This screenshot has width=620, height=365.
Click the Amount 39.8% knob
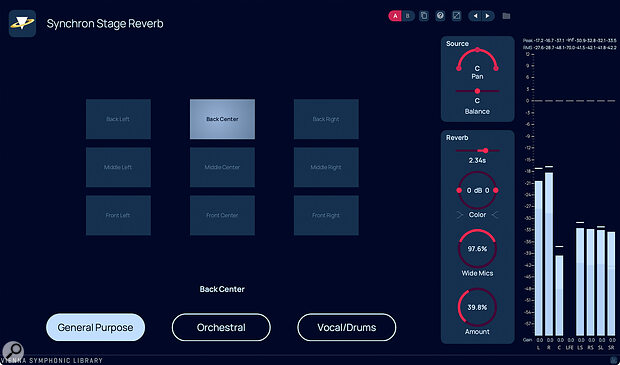[477, 307]
